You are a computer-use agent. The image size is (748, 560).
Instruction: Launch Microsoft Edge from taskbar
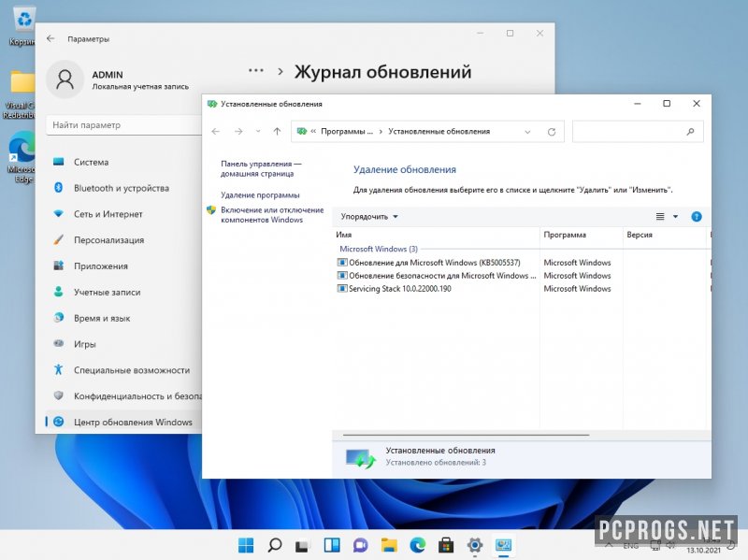point(417,545)
